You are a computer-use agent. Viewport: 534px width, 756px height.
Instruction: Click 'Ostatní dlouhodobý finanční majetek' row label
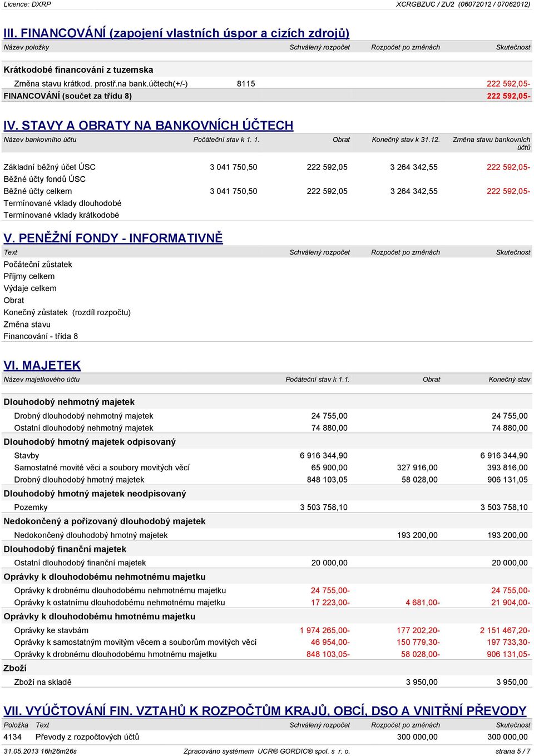[x=80, y=563]
